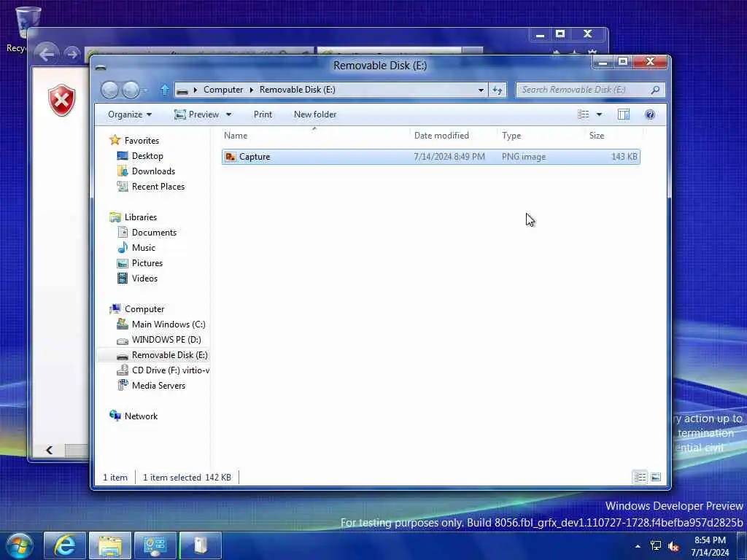The width and height of the screenshot is (747, 560).
Task: Create a New folder
Action: pos(315,114)
